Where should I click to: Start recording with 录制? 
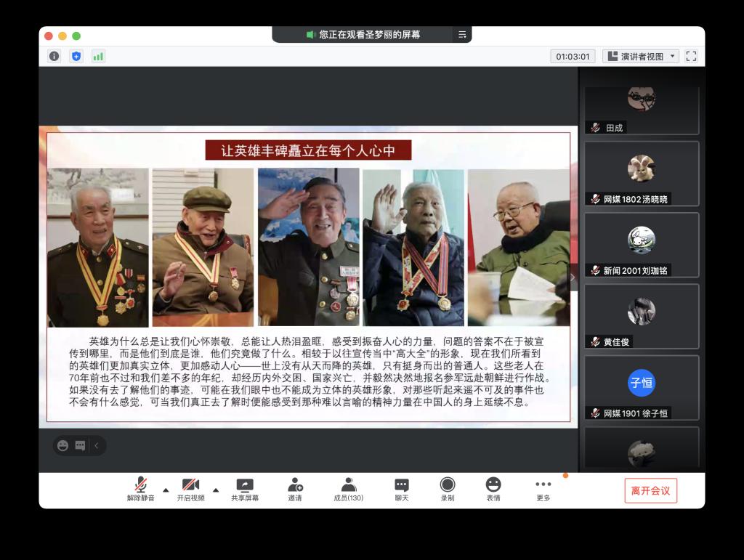(x=448, y=490)
